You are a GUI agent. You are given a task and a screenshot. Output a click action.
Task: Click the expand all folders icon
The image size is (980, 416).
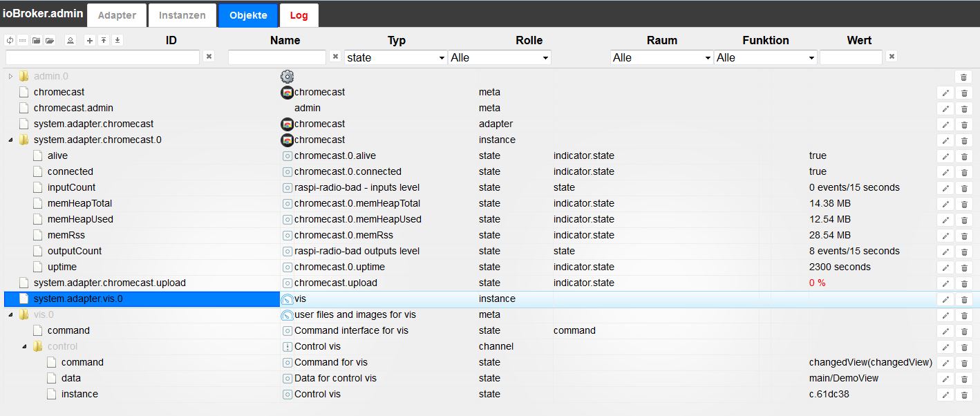pos(50,41)
